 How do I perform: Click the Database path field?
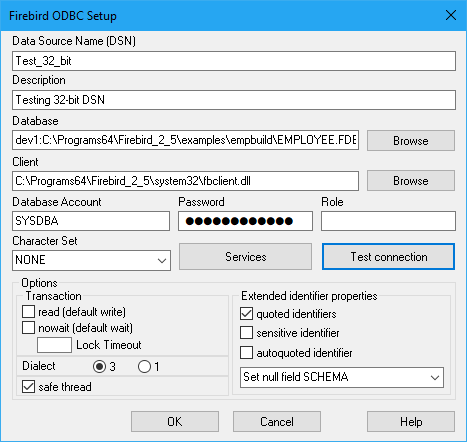click(185, 140)
